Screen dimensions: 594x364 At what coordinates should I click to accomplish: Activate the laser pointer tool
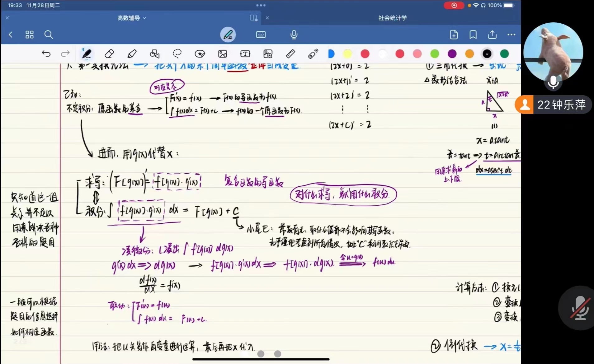[313, 54]
